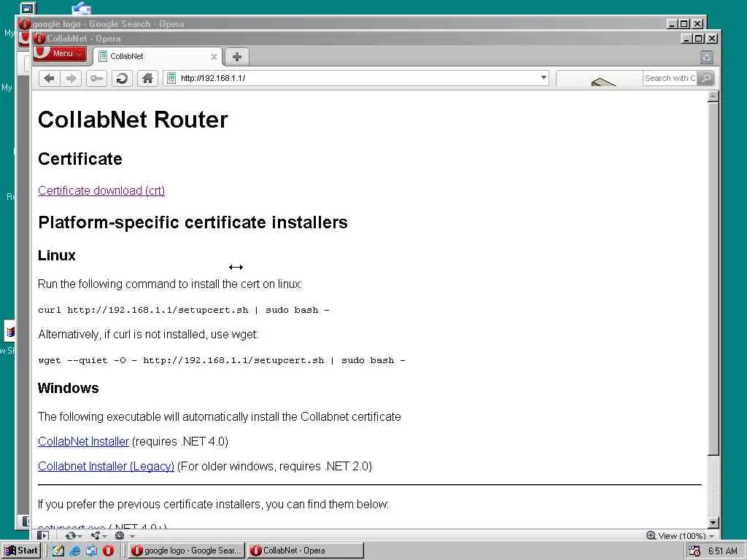The image size is (747, 560).
Task: Go back using the back arrow button
Action: 49,78
